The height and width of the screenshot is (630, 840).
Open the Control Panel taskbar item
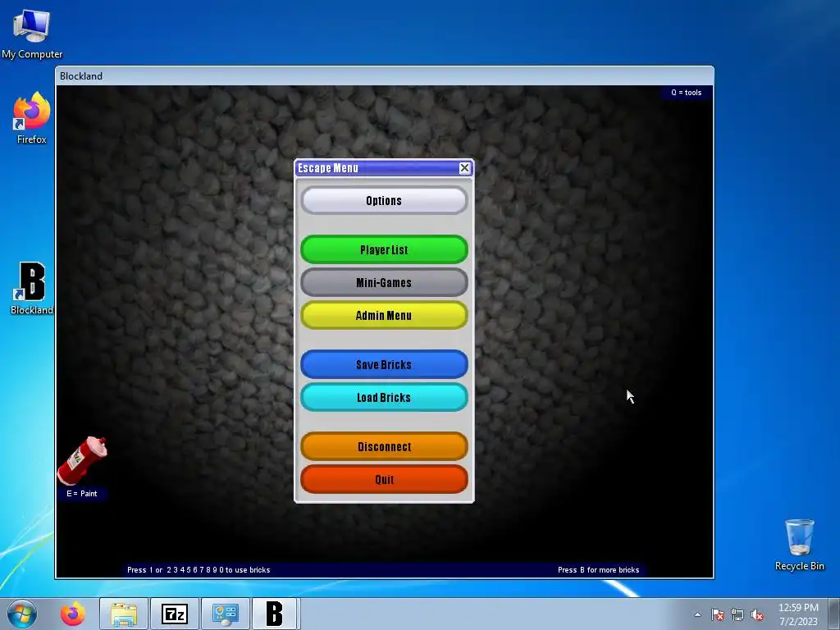click(225, 614)
